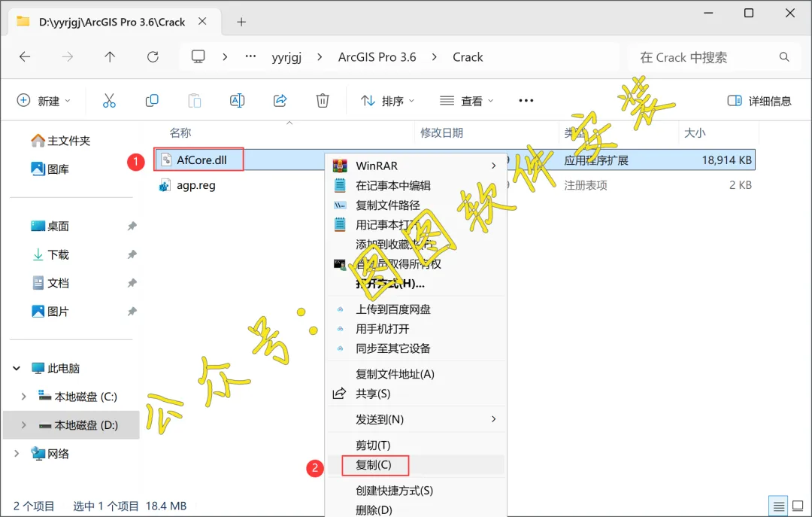The width and height of the screenshot is (812, 517).
Task: Collapse the 此电脑 tree node
Action: pyautogui.click(x=17, y=368)
